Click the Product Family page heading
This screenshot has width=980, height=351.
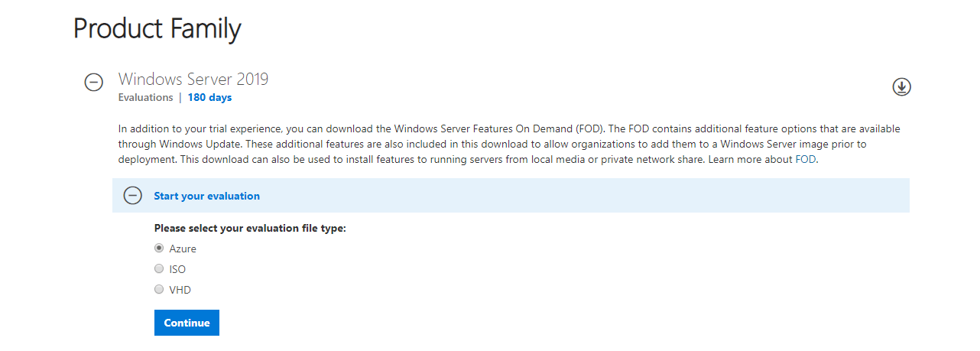pyautogui.click(x=157, y=28)
